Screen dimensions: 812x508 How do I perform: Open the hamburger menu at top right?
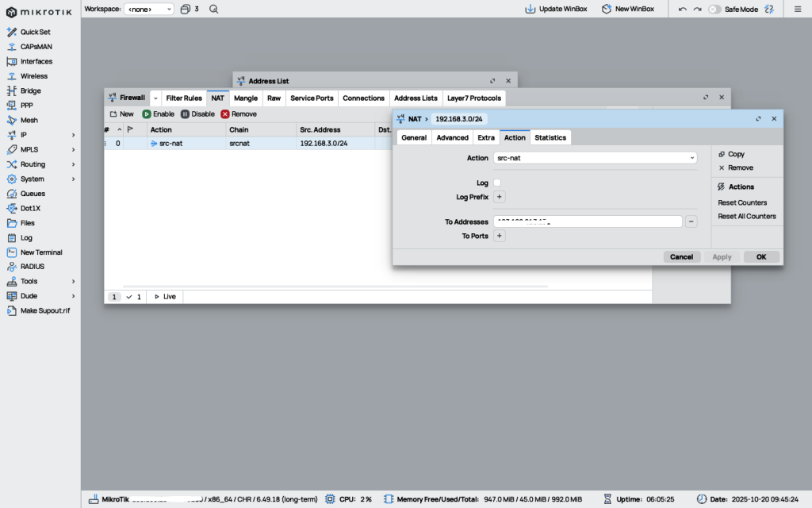[798, 9]
